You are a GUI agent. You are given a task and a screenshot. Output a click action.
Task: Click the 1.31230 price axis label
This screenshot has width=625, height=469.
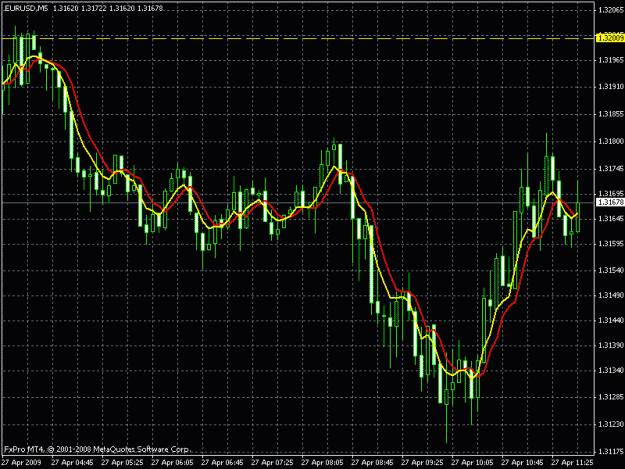click(611, 424)
